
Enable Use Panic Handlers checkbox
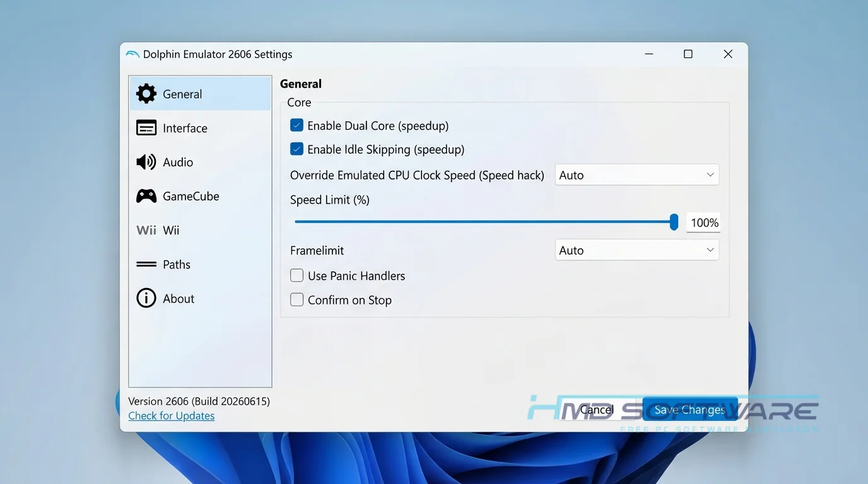pyautogui.click(x=296, y=275)
